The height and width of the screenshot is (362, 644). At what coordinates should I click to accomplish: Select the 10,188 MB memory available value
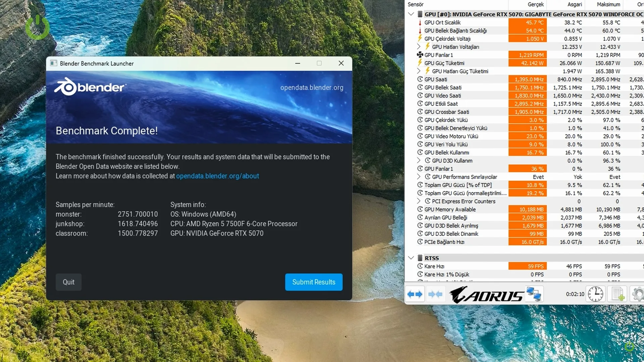point(528,209)
